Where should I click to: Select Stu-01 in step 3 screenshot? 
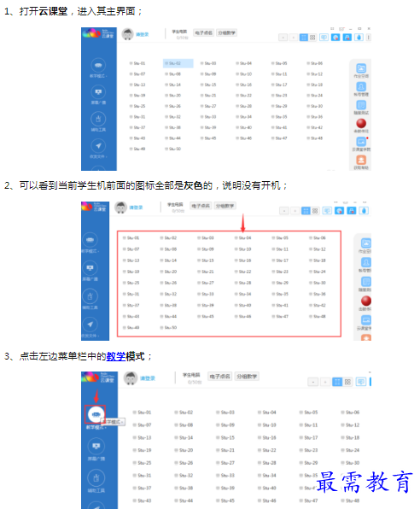143,412
